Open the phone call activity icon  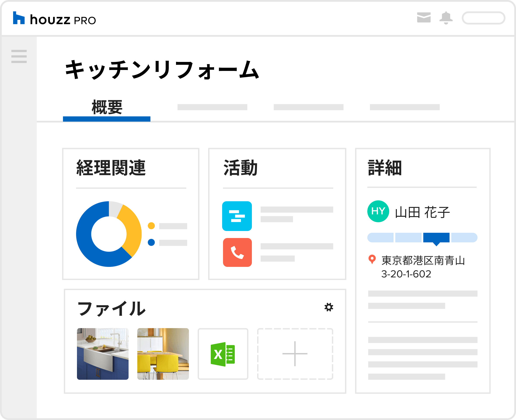pos(237,252)
